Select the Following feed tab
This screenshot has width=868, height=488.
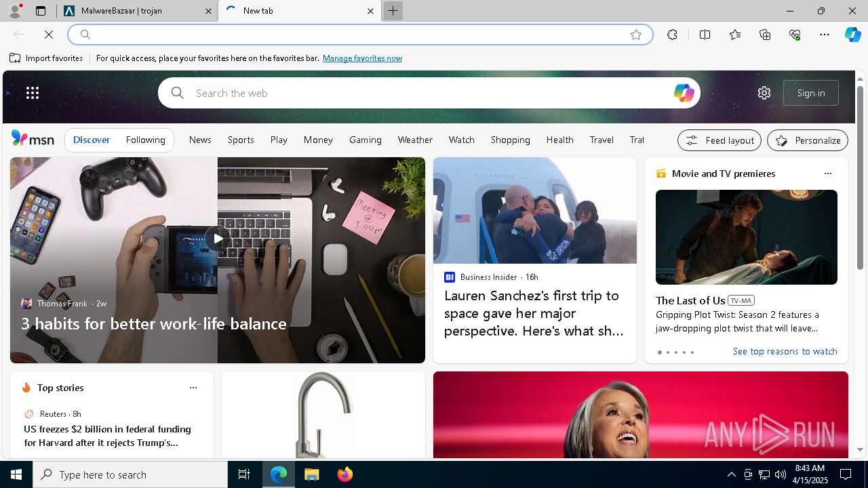pyautogui.click(x=145, y=140)
